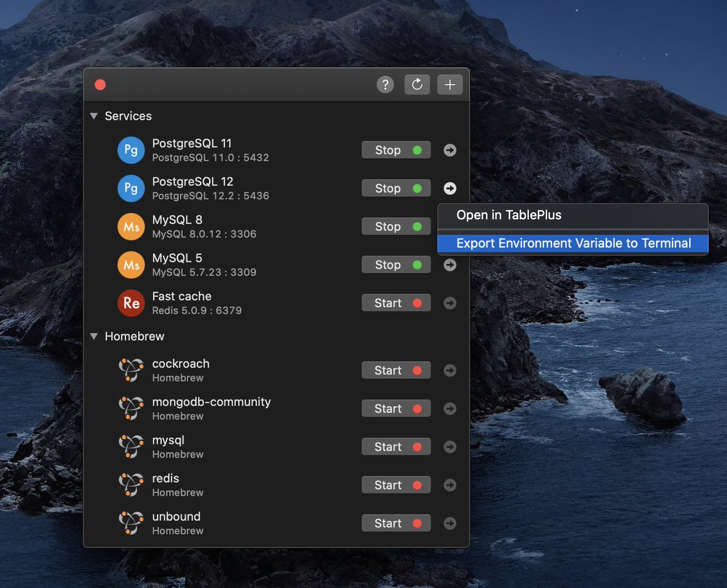
Task: Start the redis Homebrew service
Action: (396, 484)
